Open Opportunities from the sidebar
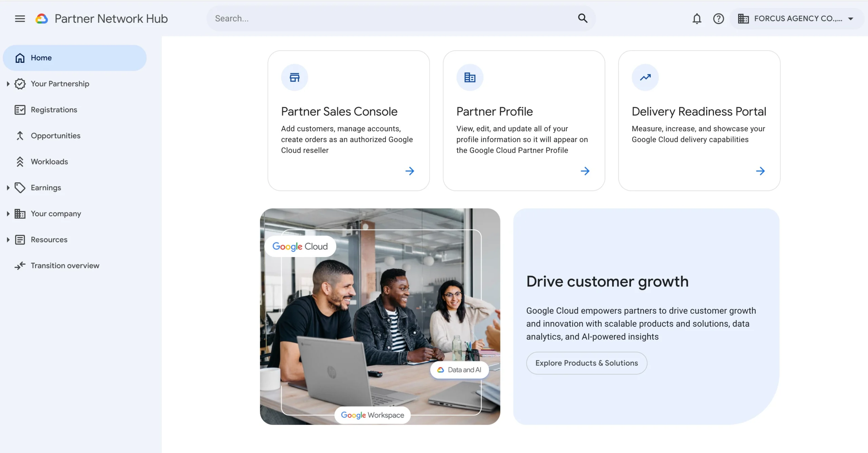The height and width of the screenshot is (453, 868). 56,136
